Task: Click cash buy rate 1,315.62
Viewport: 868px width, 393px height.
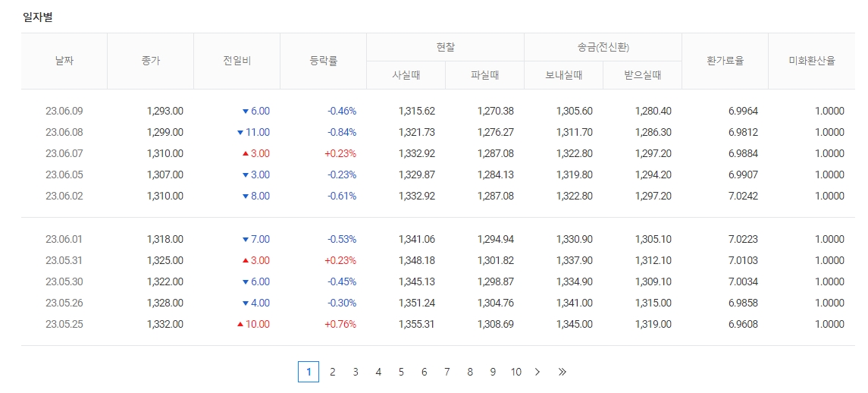Action: (x=417, y=111)
